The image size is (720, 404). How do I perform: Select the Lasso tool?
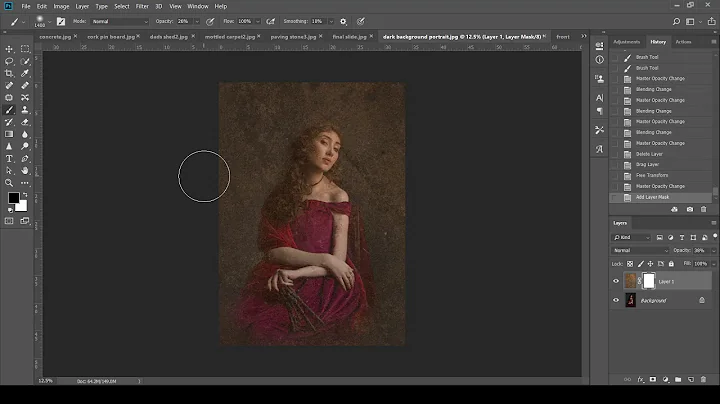(x=9, y=60)
